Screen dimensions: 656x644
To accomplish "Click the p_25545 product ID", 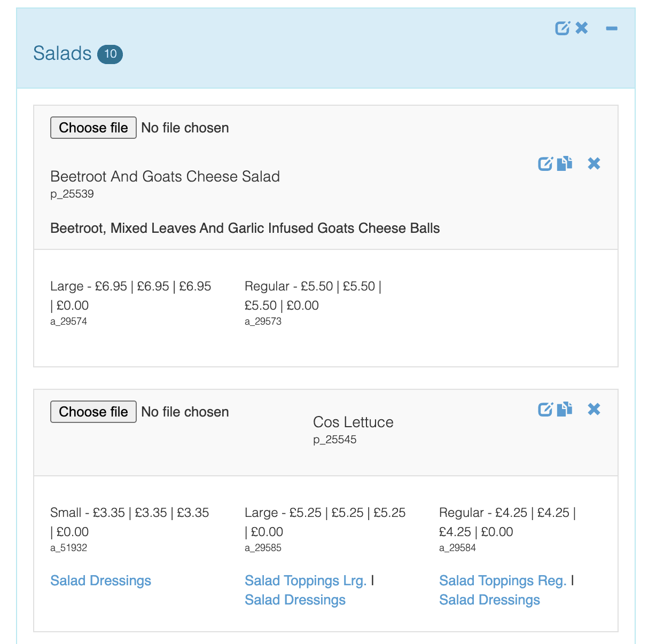I will point(335,439).
